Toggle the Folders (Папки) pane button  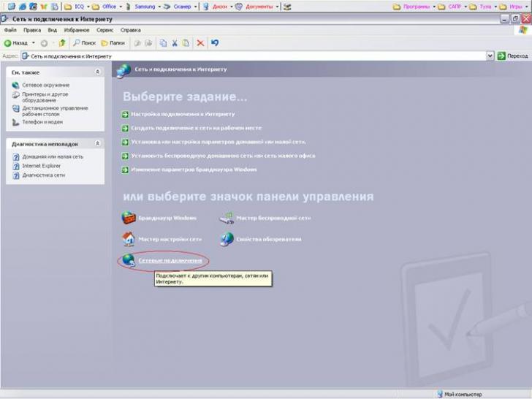point(113,43)
